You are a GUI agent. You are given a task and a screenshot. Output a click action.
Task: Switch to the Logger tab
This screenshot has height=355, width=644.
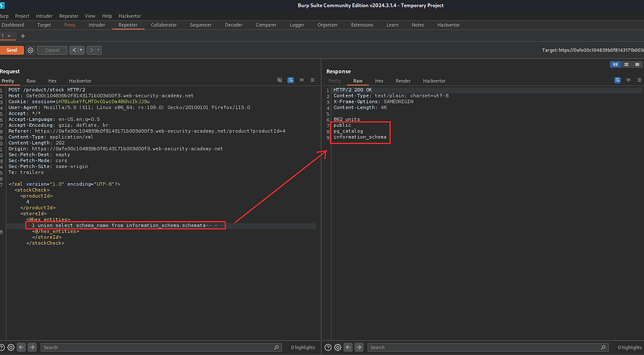coord(296,25)
